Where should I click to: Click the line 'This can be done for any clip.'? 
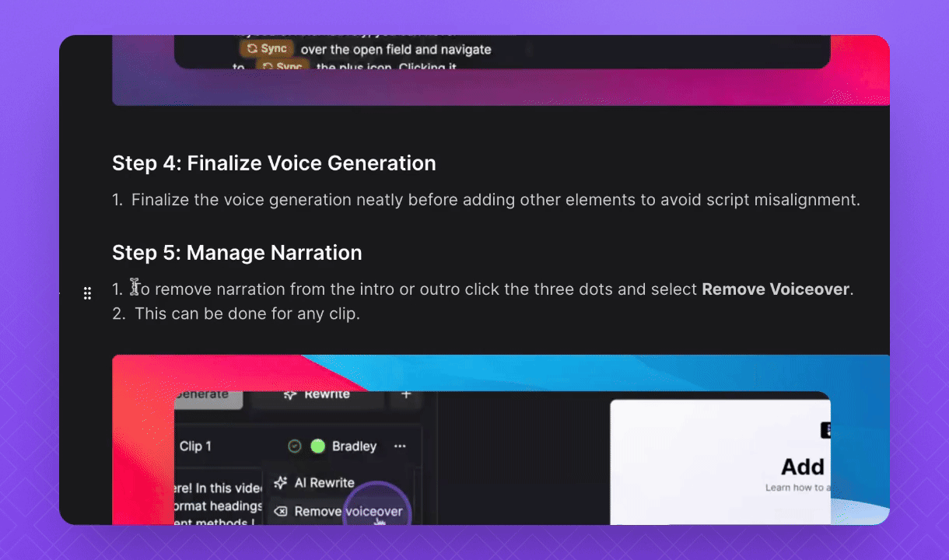(x=247, y=314)
